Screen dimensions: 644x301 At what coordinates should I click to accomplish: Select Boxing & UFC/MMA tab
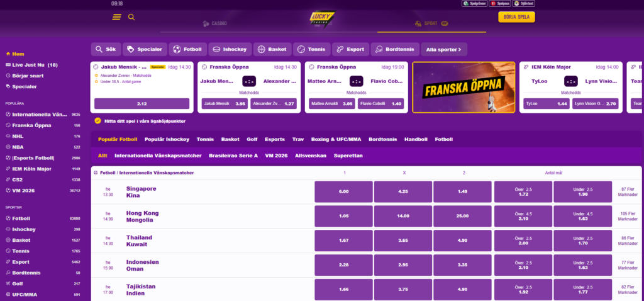coord(336,139)
